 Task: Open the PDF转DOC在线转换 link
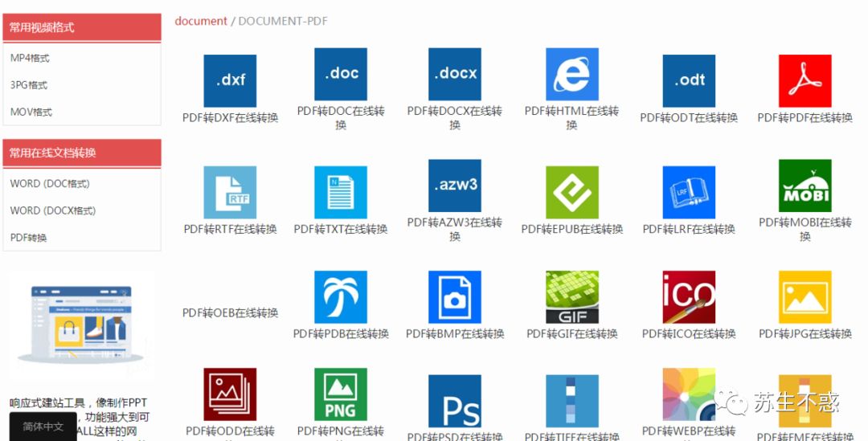(341, 118)
